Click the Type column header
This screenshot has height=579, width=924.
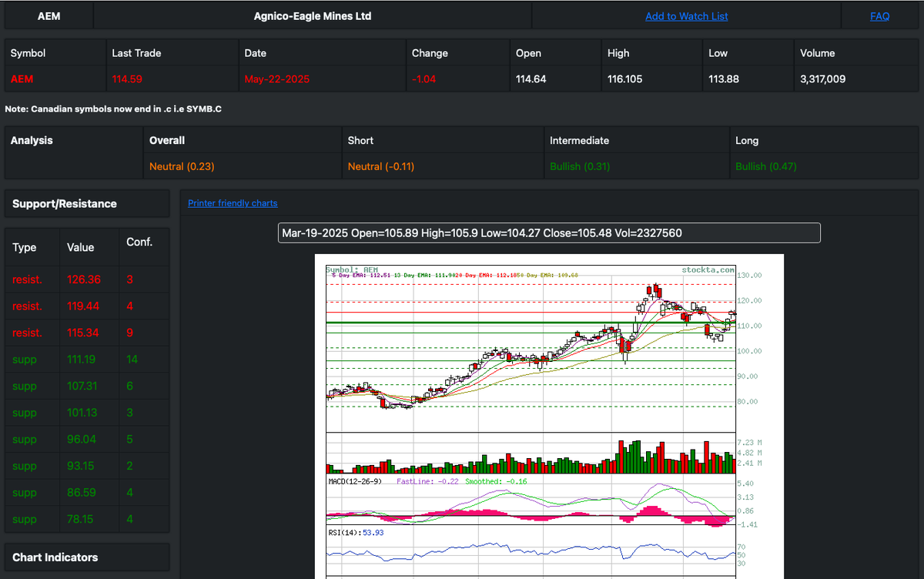point(25,247)
